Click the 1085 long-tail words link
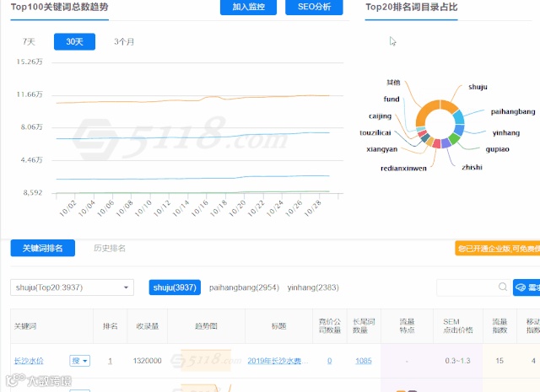This screenshot has height=392, width=540. coord(364,361)
